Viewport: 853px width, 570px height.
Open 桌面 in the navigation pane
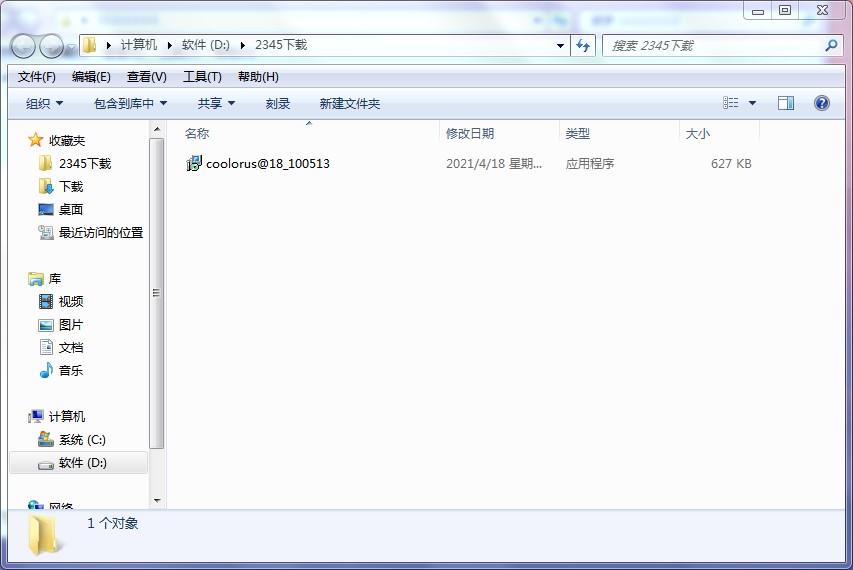[x=71, y=209]
